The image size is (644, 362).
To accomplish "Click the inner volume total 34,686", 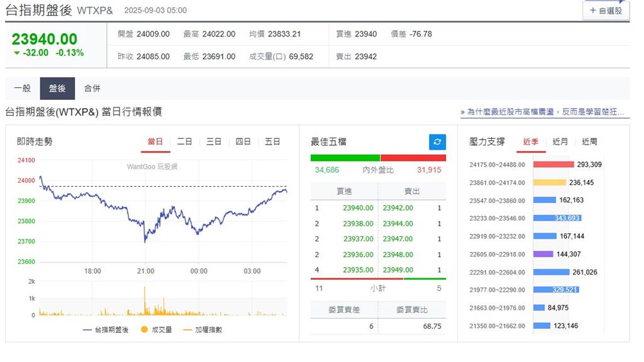I will pos(327,170).
